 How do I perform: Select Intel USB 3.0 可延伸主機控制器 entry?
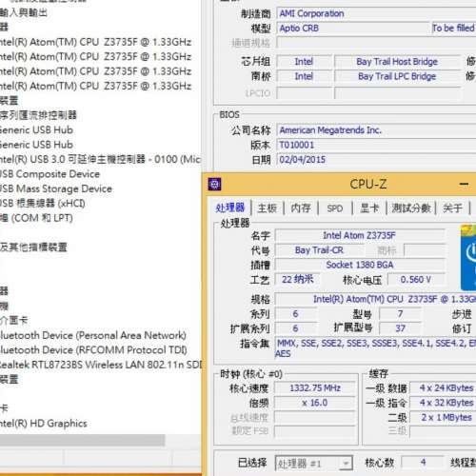[100, 159]
